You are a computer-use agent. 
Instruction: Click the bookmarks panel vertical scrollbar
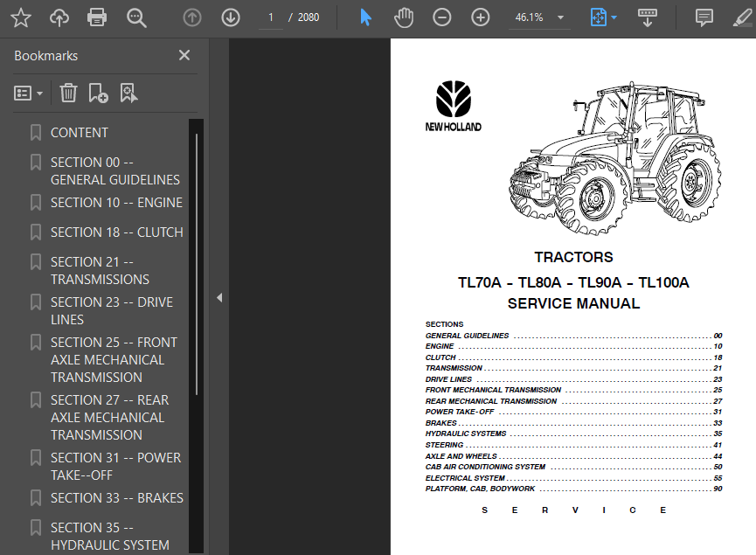(x=197, y=264)
